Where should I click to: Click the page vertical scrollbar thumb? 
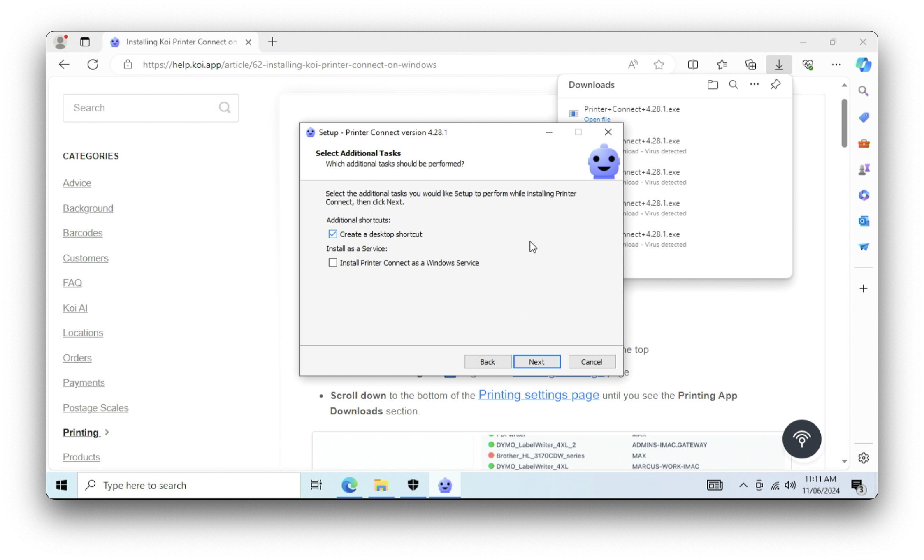pyautogui.click(x=844, y=123)
